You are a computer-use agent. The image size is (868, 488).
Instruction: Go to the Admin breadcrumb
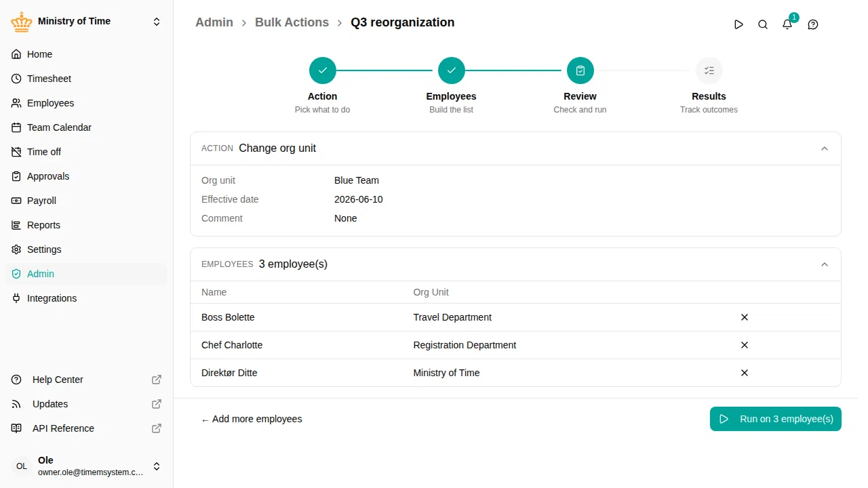214,22
